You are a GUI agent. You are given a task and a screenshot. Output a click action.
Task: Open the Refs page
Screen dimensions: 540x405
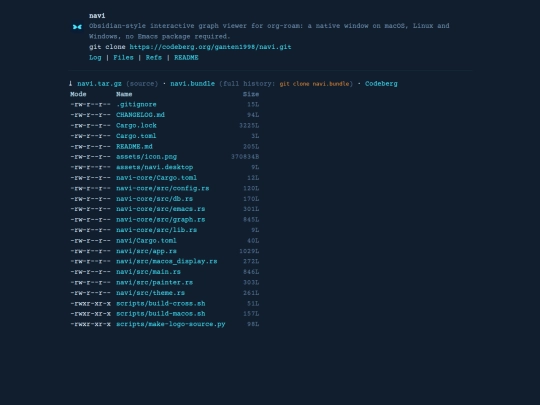pyautogui.click(x=154, y=58)
